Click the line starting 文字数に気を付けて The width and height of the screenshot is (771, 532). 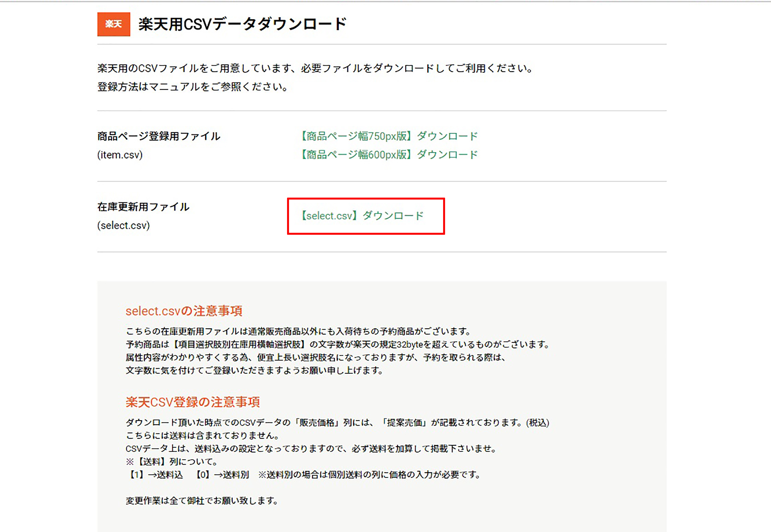pos(255,370)
